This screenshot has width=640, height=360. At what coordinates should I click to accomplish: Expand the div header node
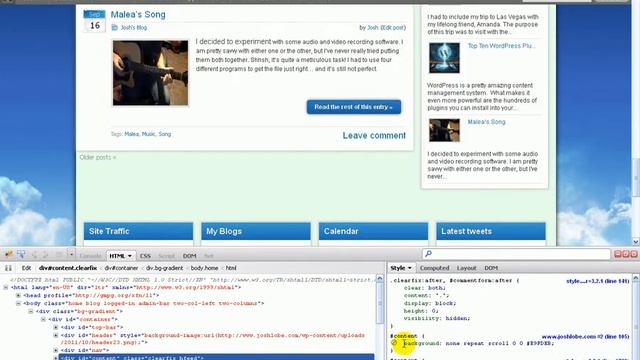(56, 335)
